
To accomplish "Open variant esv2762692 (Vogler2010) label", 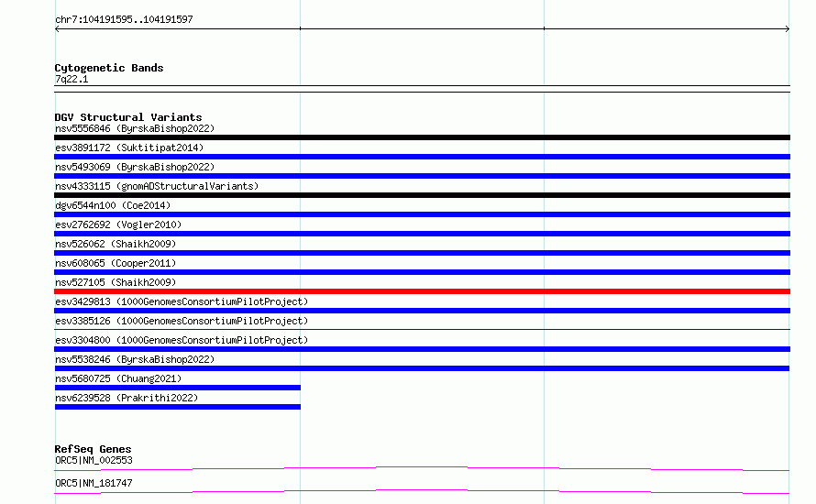I will pos(118,225).
